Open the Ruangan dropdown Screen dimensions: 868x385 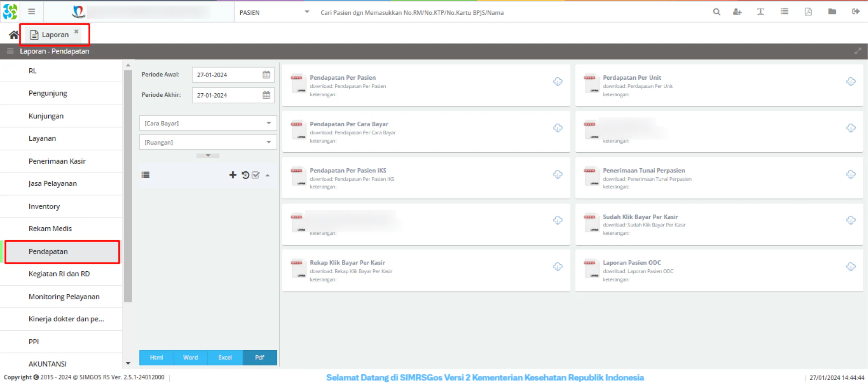[208, 142]
